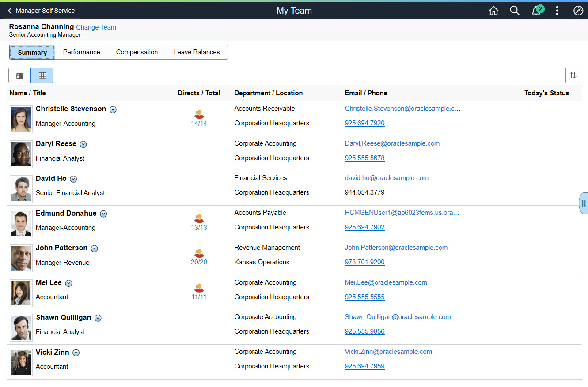Image resolution: width=588 pixels, height=387 pixels.
Task: Switch to card view layout
Action: pyautogui.click(x=19, y=75)
